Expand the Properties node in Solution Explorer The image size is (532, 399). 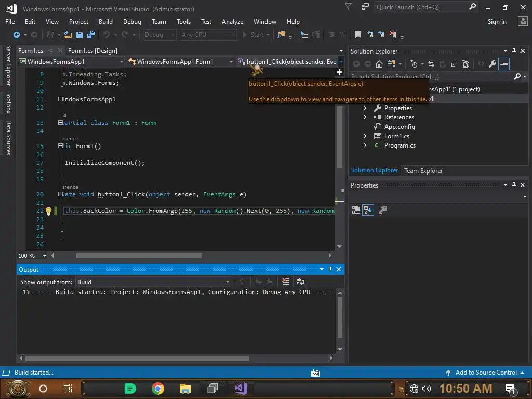click(x=365, y=108)
